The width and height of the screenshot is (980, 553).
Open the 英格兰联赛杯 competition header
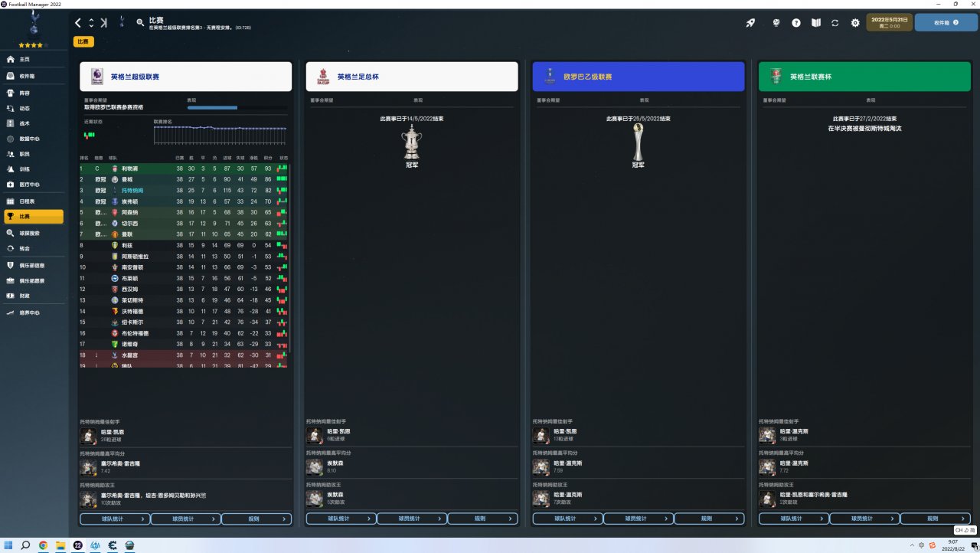[864, 77]
